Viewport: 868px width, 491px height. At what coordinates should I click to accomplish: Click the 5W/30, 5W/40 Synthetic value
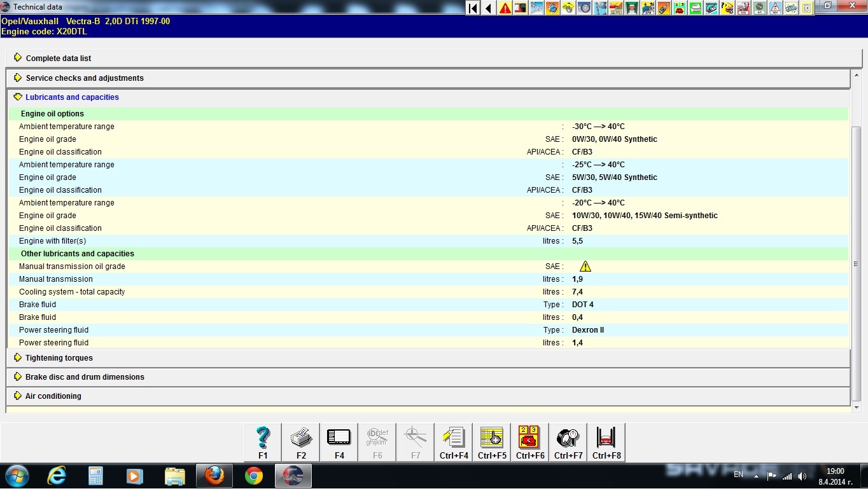click(615, 177)
